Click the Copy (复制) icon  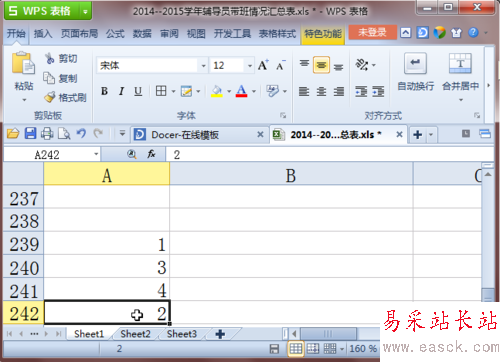[x=49, y=78]
